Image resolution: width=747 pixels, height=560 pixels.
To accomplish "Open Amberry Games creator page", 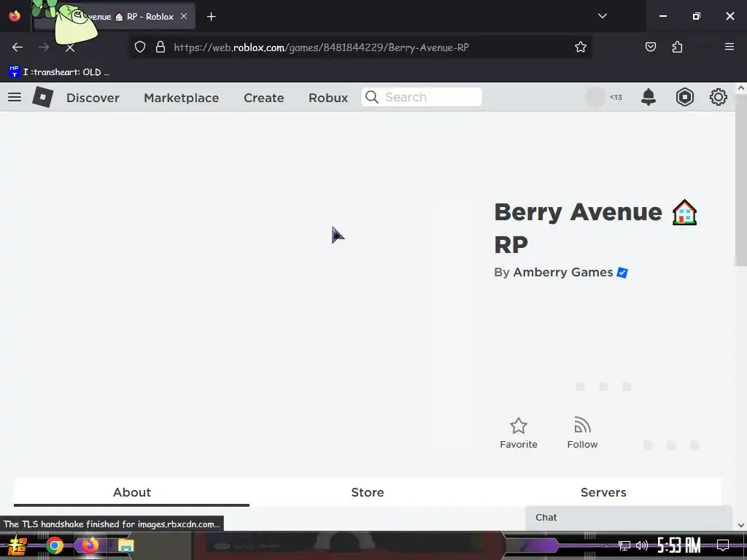I will pos(563,273).
